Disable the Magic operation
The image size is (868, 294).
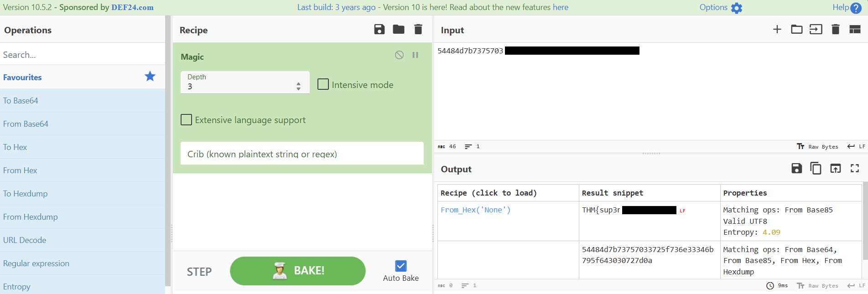399,55
